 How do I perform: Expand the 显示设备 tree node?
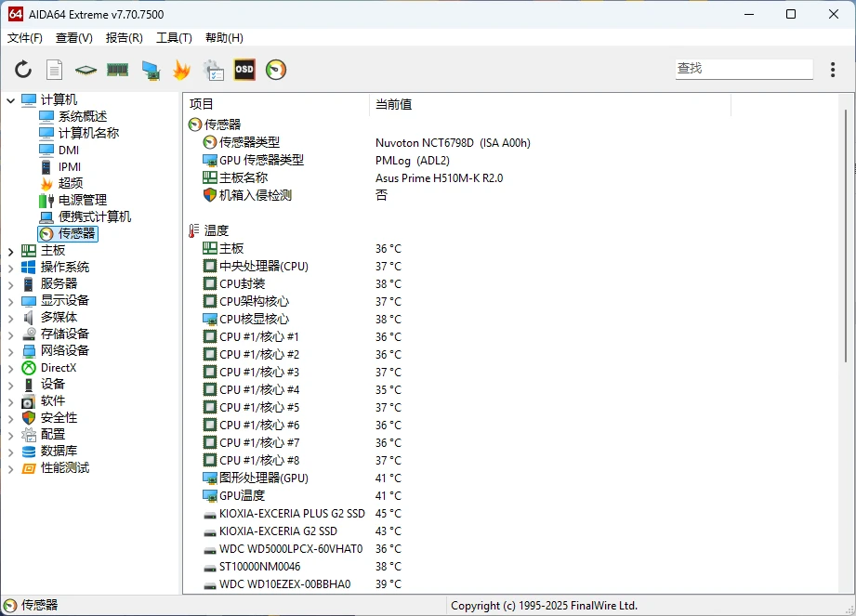pyautogui.click(x=10, y=301)
